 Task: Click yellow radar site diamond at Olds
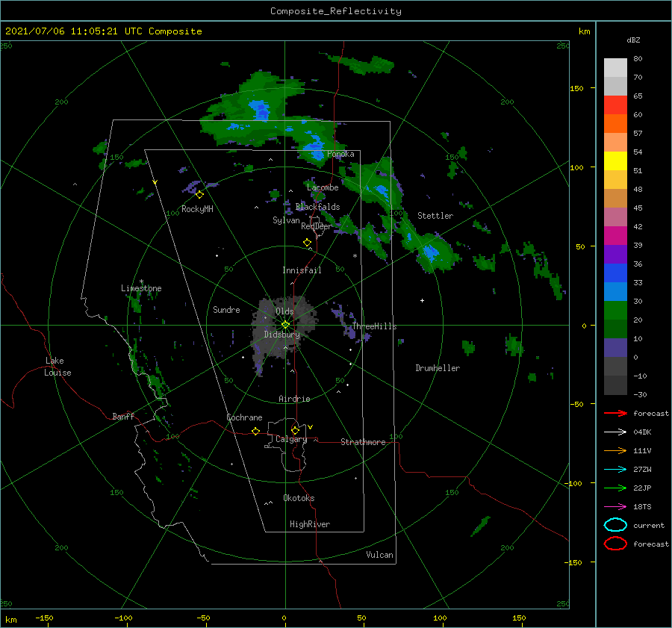point(285,325)
